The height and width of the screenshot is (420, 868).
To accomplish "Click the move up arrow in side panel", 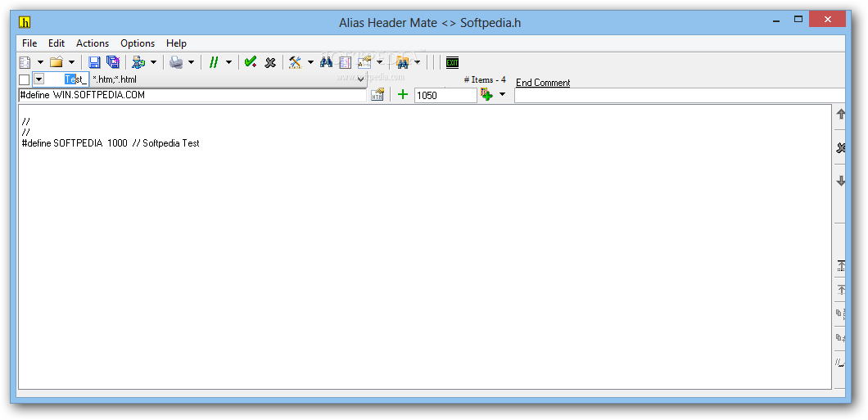I will 840,115.
